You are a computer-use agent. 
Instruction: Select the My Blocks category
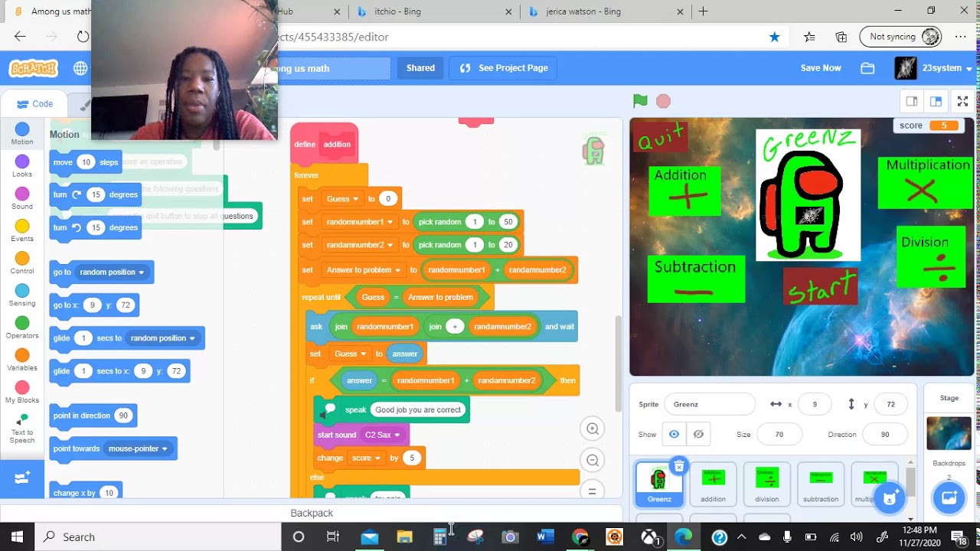(22, 392)
